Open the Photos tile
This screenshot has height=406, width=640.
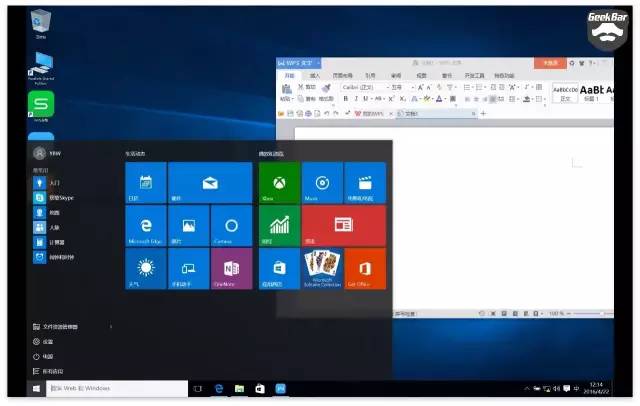pyautogui.click(x=189, y=226)
